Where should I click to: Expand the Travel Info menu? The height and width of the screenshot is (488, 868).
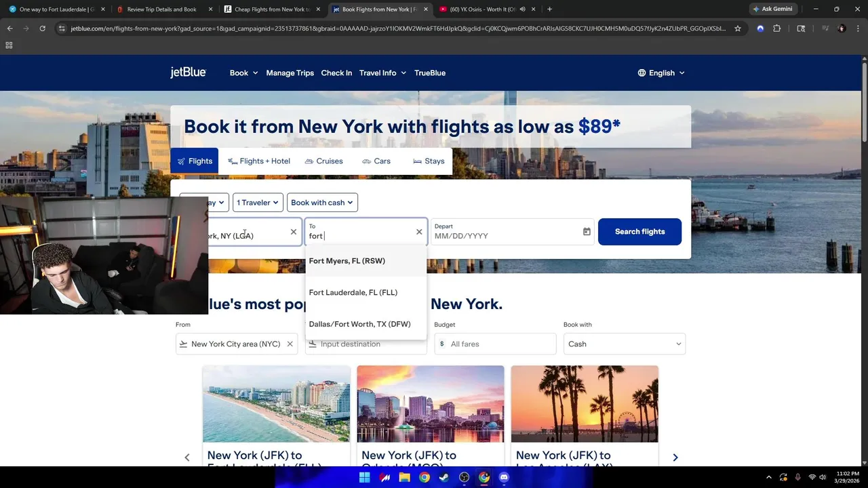click(x=382, y=73)
